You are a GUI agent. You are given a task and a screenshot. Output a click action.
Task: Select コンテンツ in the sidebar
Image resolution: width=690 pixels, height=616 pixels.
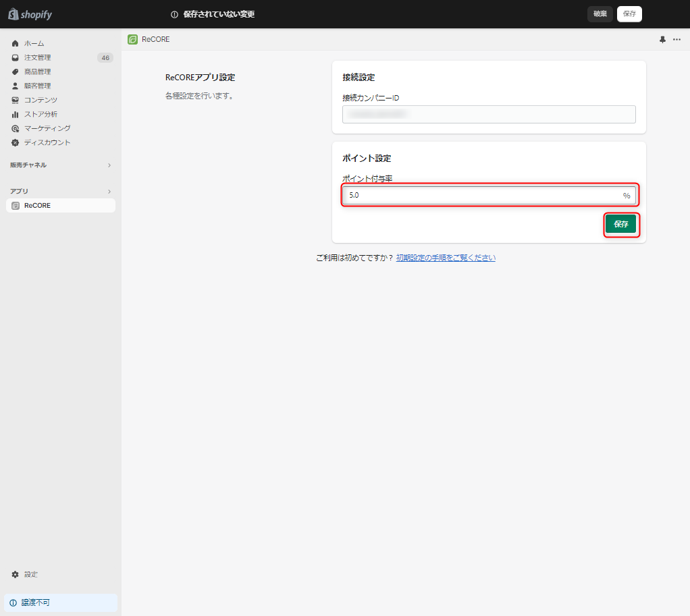[x=41, y=100]
